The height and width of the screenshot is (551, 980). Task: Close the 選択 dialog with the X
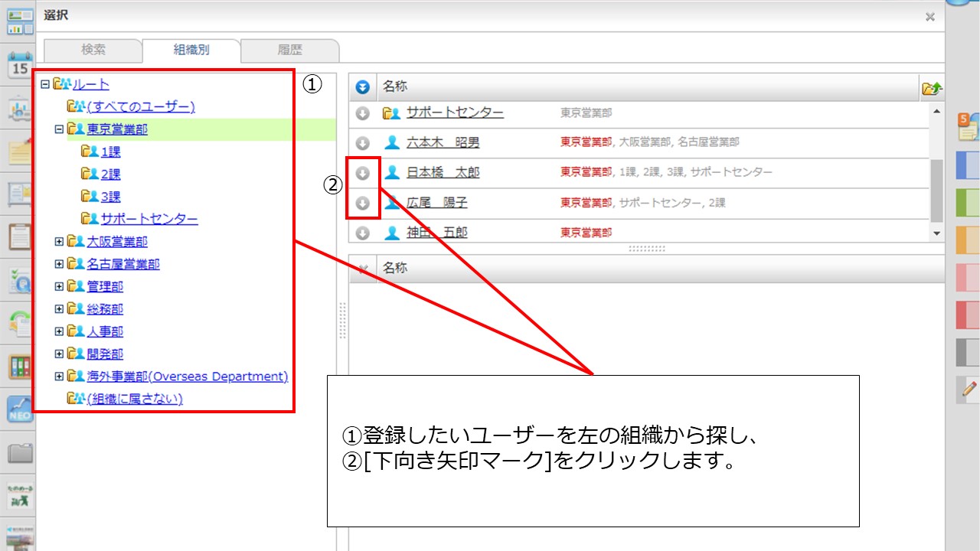[929, 16]
